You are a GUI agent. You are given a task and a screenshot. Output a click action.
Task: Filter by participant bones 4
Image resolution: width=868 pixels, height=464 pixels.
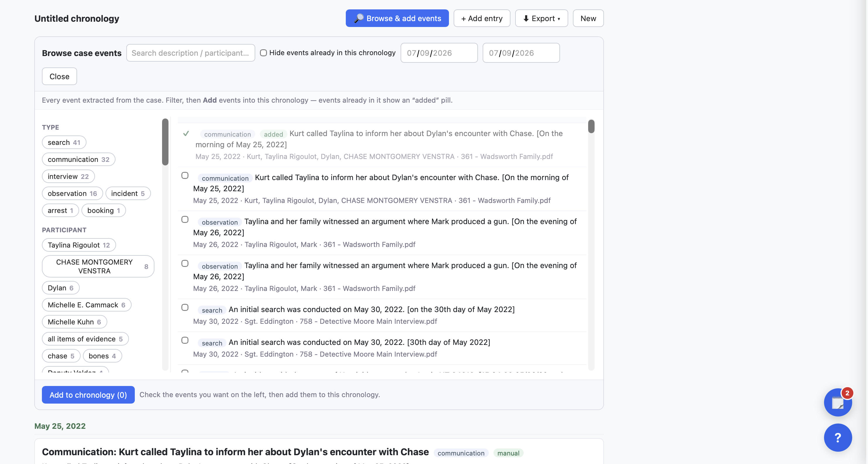pos(103,356)
